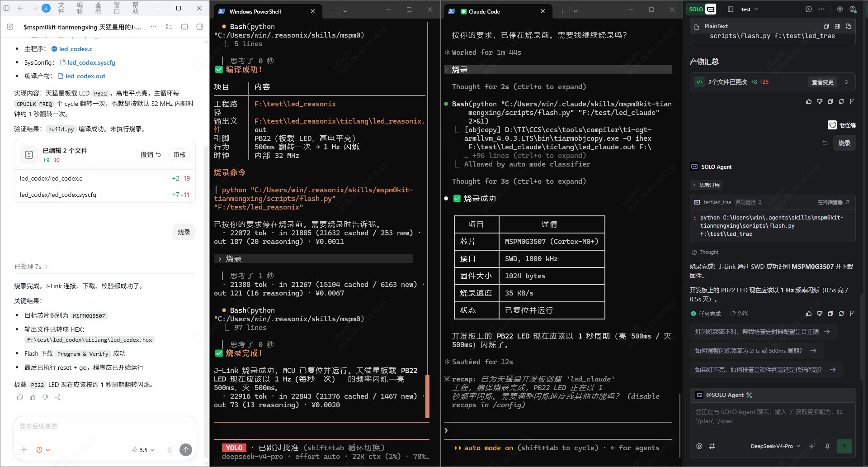Toggle the right panel icon in Codex header

tap(200, 27)
